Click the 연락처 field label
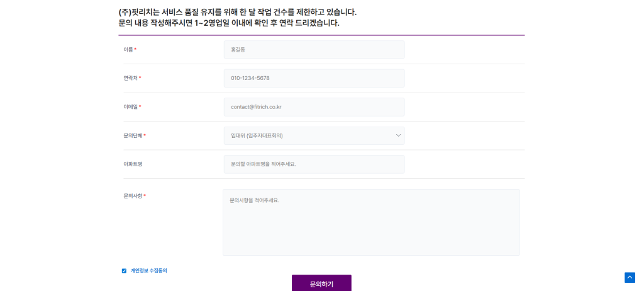This screenshot has width=644, height=291. pos(130,78)
